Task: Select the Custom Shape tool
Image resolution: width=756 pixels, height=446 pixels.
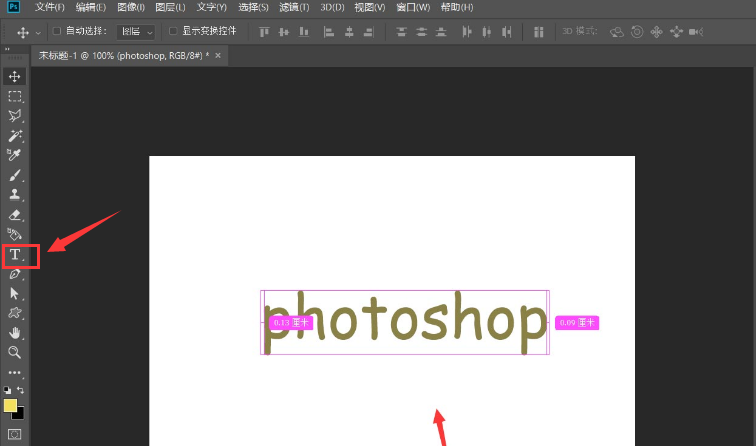Action: click(14, 313)
